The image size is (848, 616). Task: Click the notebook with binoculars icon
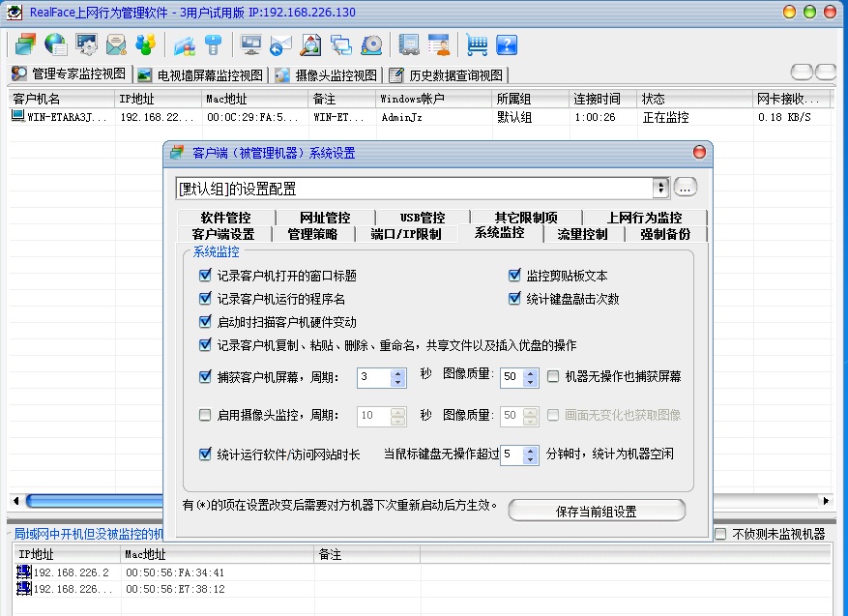409,44
